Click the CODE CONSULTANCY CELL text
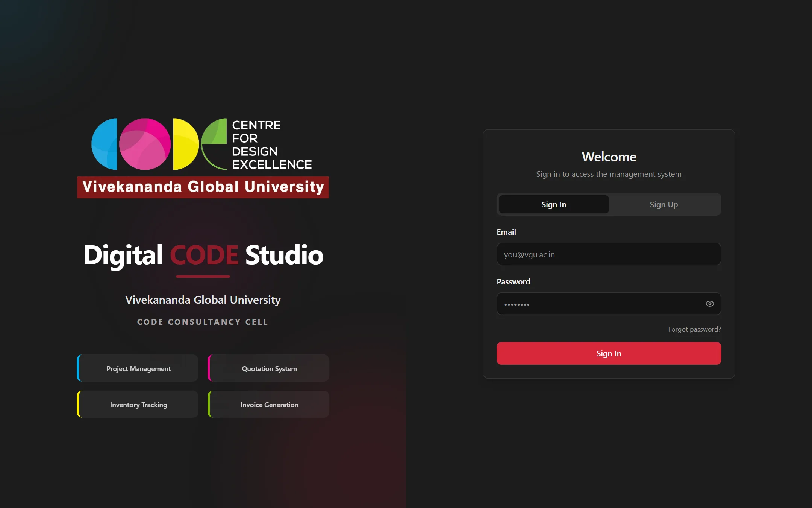The width and height of the screenshot is (812, 508). point(203,322)
